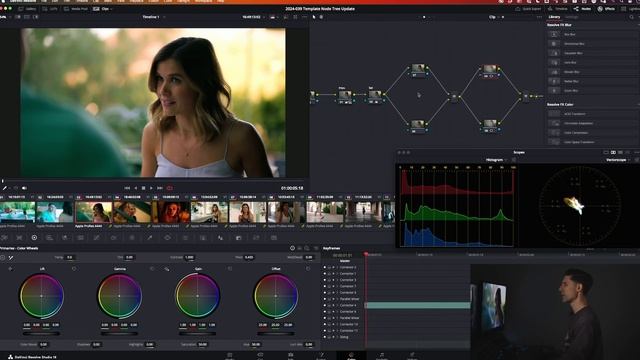Open the Qualifier eyedropper palette
Screen dimensions: 640x360
(150, 238)
